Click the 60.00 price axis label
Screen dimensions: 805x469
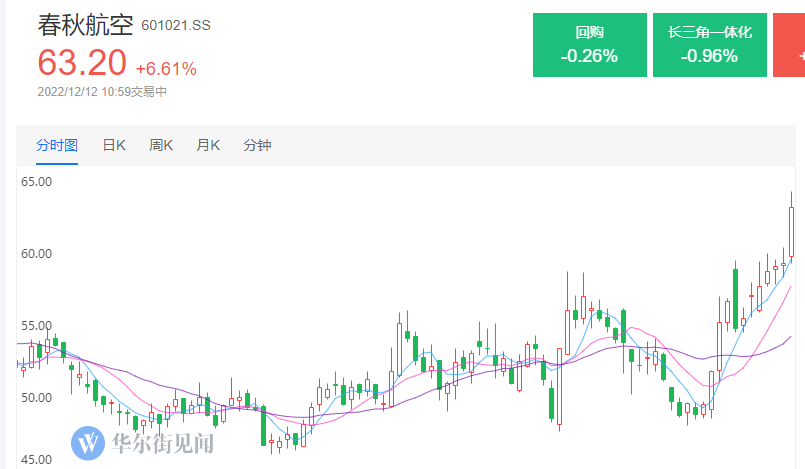[36, 253]
